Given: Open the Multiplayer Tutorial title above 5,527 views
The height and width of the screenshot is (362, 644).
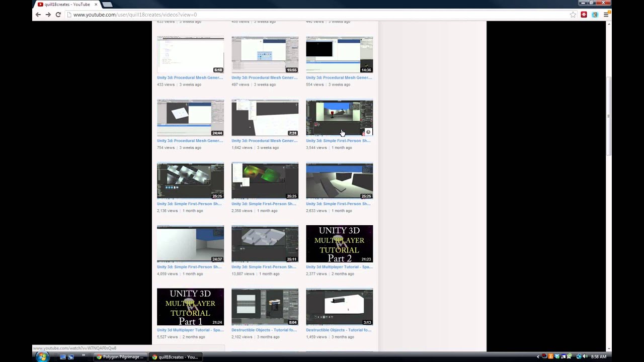Looking at the screenshot, I should coord(190,330).
